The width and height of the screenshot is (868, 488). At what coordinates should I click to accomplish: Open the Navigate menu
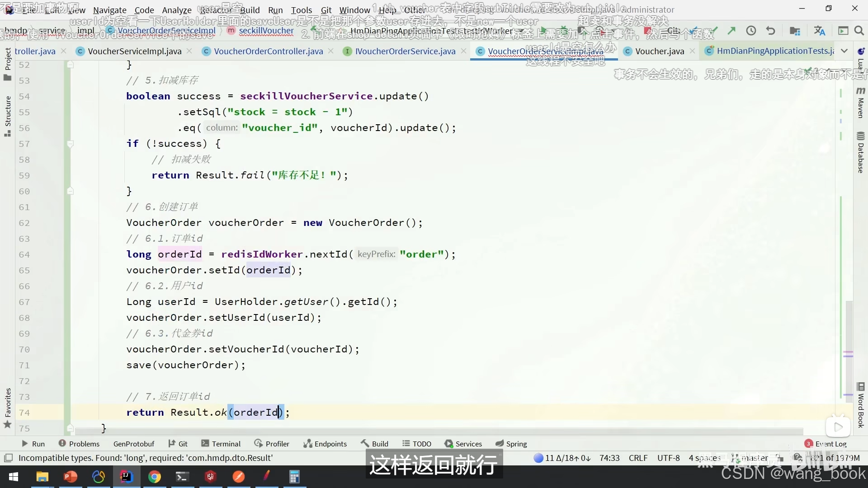pos(109,10)
